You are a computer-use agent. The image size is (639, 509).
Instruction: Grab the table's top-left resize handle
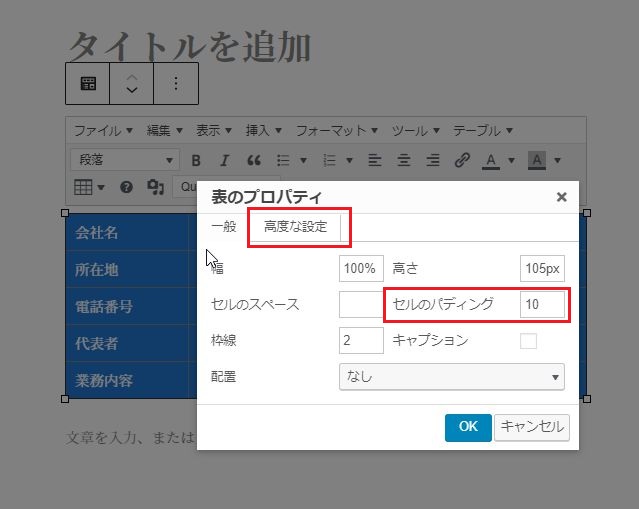[x=65, y=213]
